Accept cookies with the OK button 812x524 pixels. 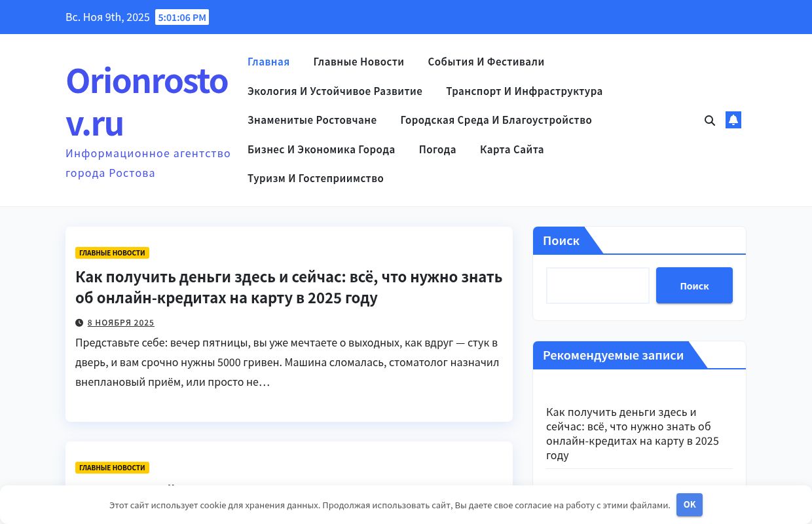(x=690, y=504)
